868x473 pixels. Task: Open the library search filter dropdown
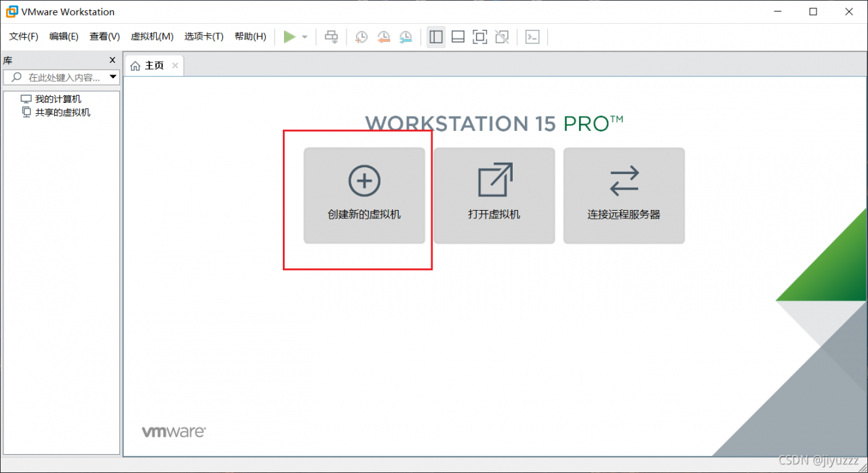click(113, 77)
